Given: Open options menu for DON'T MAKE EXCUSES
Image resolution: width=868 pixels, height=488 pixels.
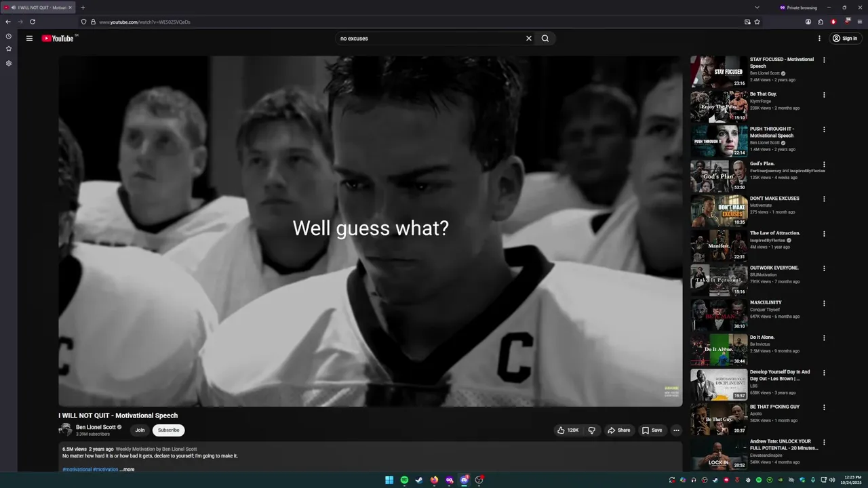Looking at the screenshot, I should coord(825,199).
